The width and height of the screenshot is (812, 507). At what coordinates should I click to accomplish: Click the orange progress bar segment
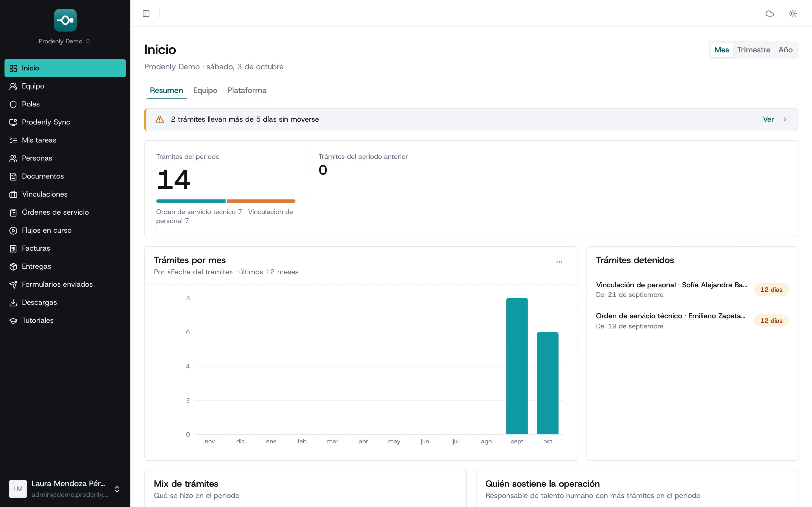coord(261,201)
